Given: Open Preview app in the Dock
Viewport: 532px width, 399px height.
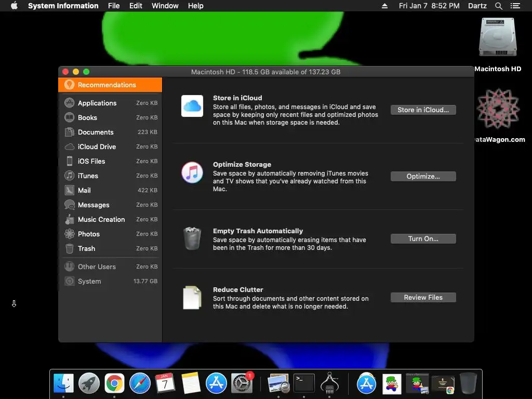Looking at the screenshot, I should tap(278, 384).
